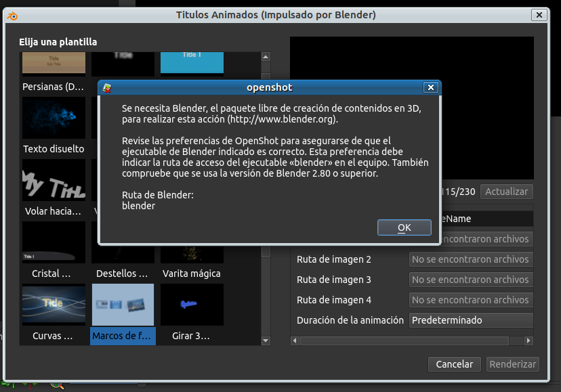
Task: Open Duración de la animación dropdown
Action: tap(471, 320)
